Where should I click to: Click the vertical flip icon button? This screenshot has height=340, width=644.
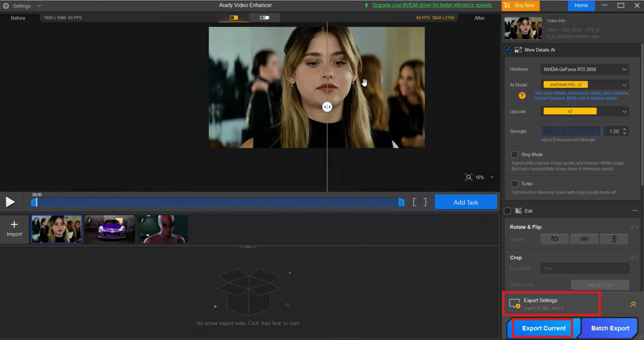[x=614, y=239]
